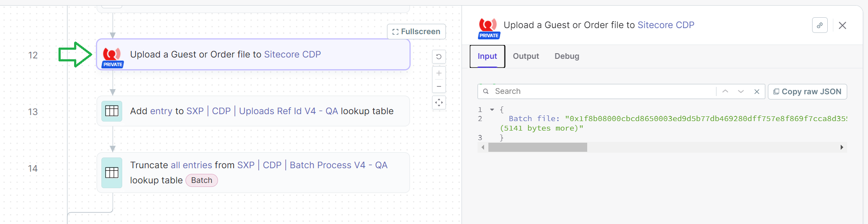Zoom in on the workflow canvas
The image size is (868, 224).
(x=439, y=73)
